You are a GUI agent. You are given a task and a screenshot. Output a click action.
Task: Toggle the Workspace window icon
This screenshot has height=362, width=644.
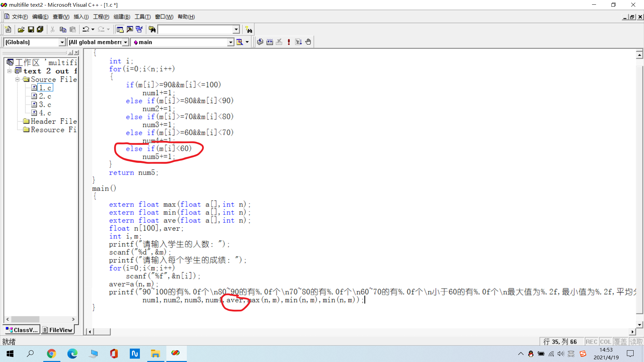pyautogui.click(x=120, y=29)
